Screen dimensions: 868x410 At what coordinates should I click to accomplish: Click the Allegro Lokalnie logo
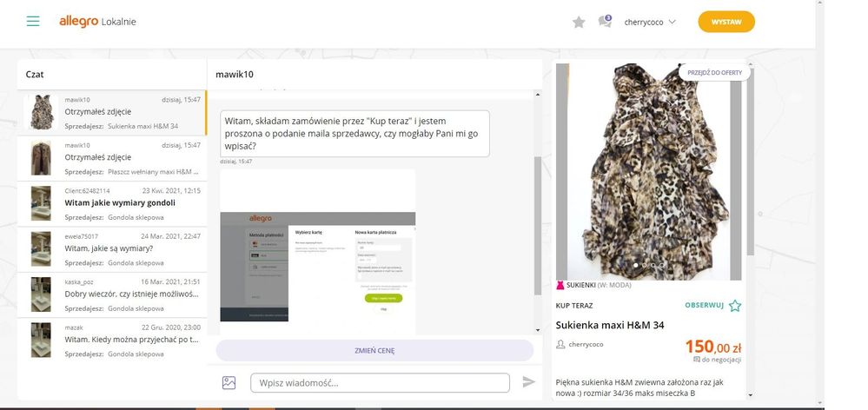(x=97, y=22)
